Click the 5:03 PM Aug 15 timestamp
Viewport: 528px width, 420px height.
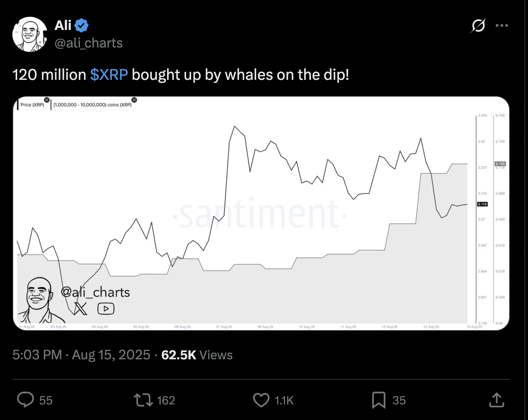coord(81,355)
